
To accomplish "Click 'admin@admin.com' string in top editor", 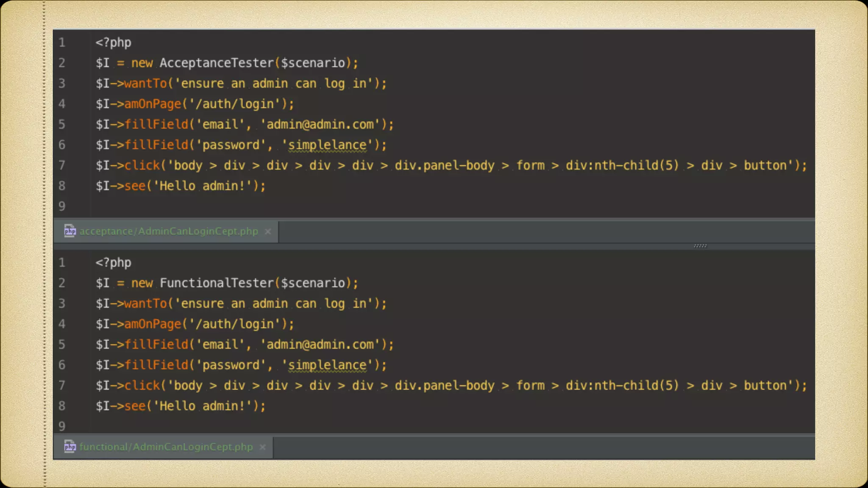I will (320, 125).
